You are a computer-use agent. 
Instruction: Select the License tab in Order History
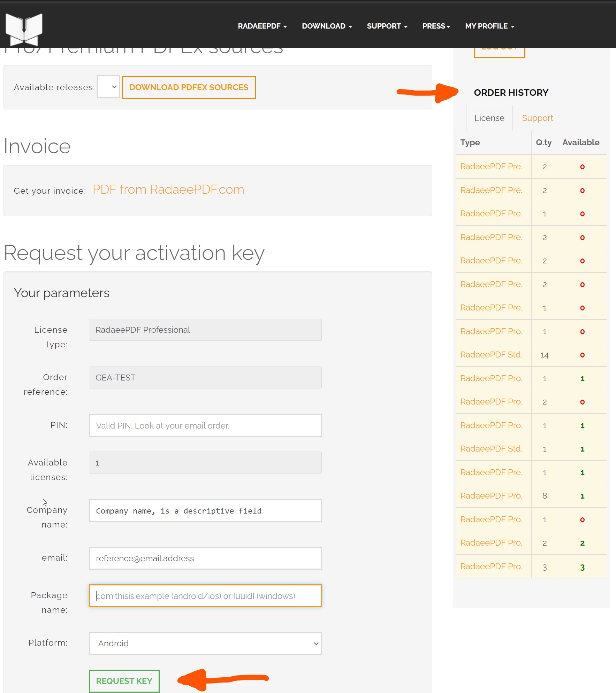click(489, 118)
